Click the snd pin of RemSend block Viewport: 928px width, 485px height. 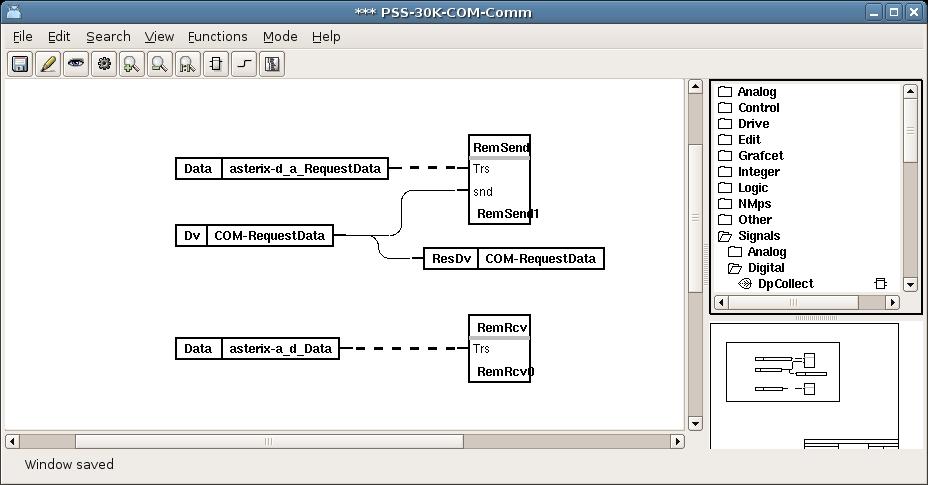click(483, 191)
